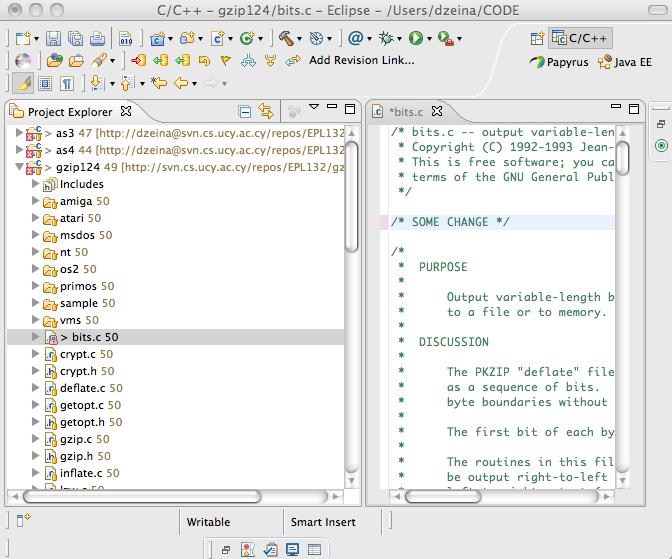The width and height of the screenshot is (672, 559).
Task: Run the program with green play icon
Action: [x=416, y=39]
